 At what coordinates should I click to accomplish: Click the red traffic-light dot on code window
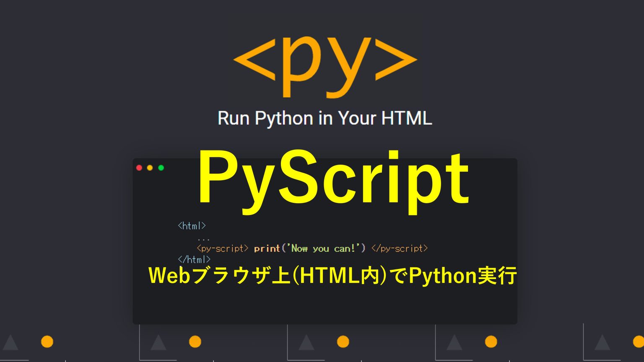click(140, 167)
